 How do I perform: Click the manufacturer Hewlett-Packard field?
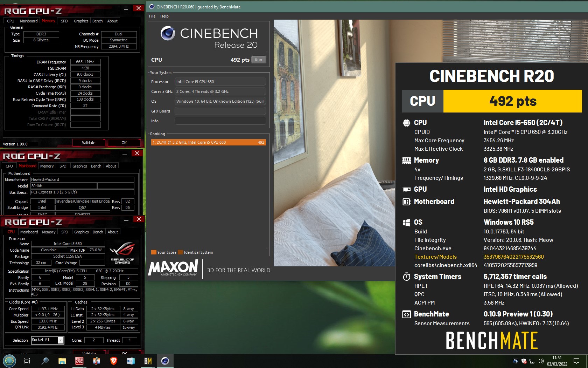point(82,179)
